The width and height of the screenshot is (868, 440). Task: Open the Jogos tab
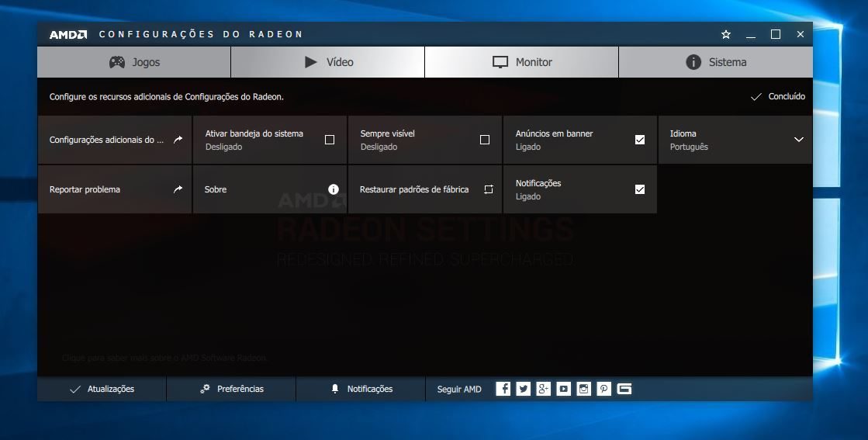pos(134,62)
